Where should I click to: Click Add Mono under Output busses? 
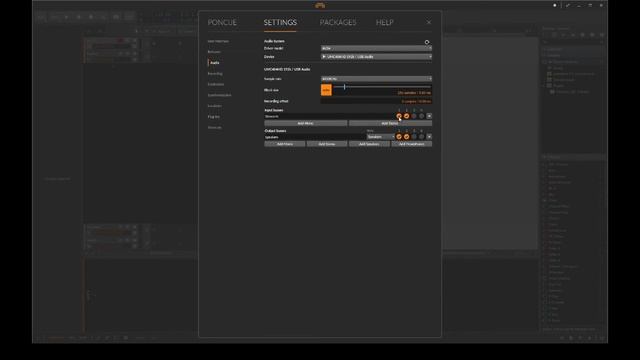click(284, 144)
